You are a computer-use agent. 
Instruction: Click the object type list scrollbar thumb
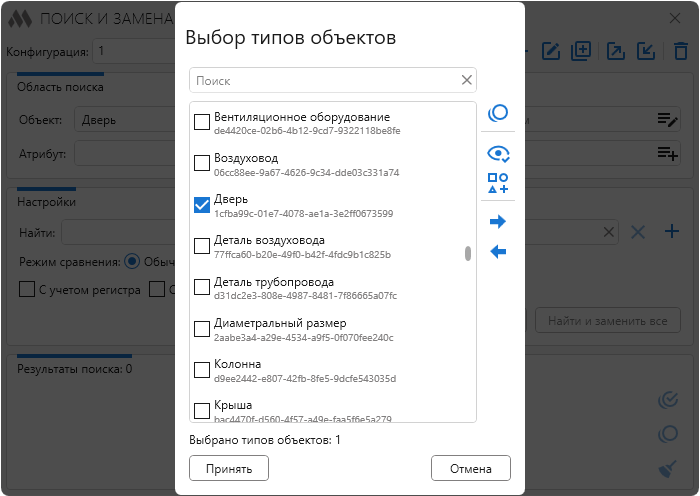point(468,253)
